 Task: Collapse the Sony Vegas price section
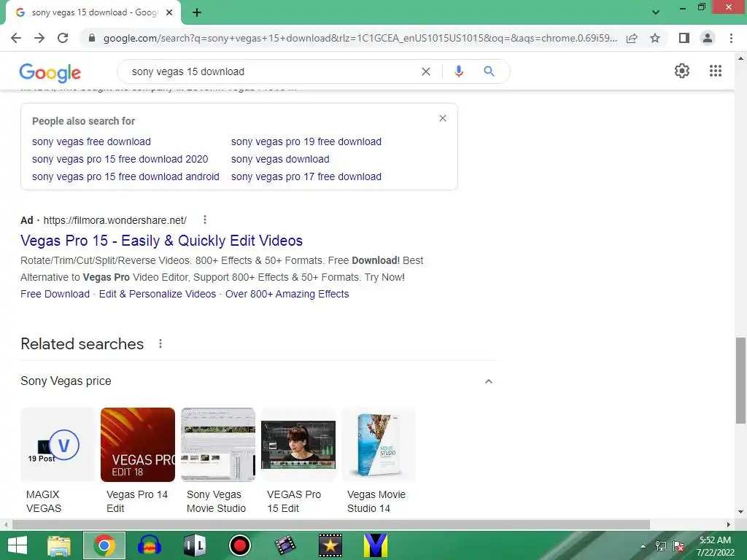tap(488, 381)
